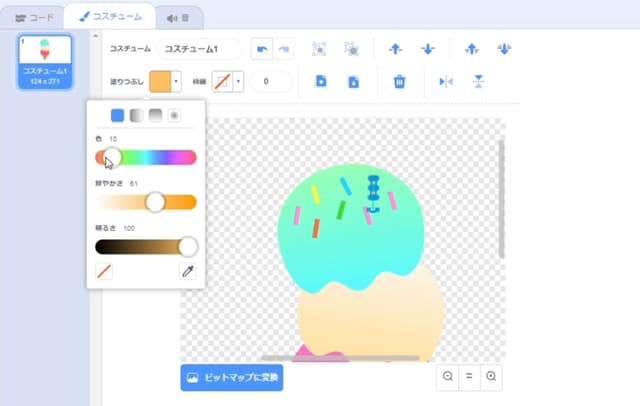
Task: Flip the selection vertically
Action: [478, 81]
